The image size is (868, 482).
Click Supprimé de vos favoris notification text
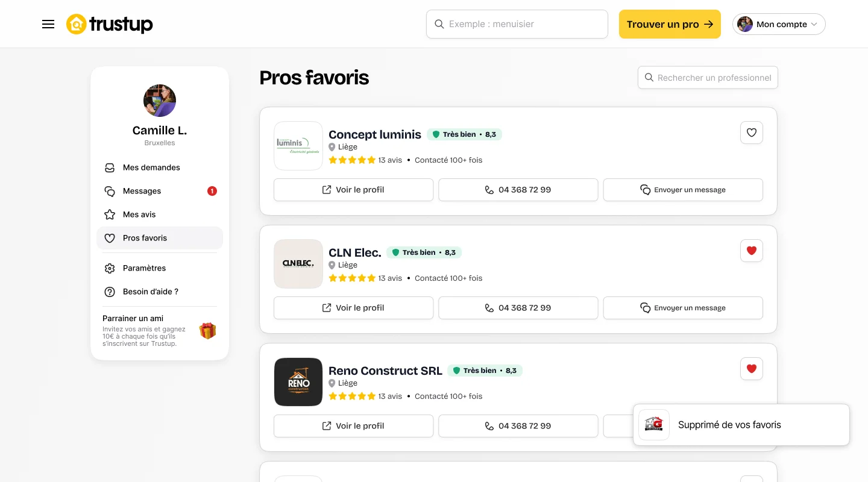(729, 425)
